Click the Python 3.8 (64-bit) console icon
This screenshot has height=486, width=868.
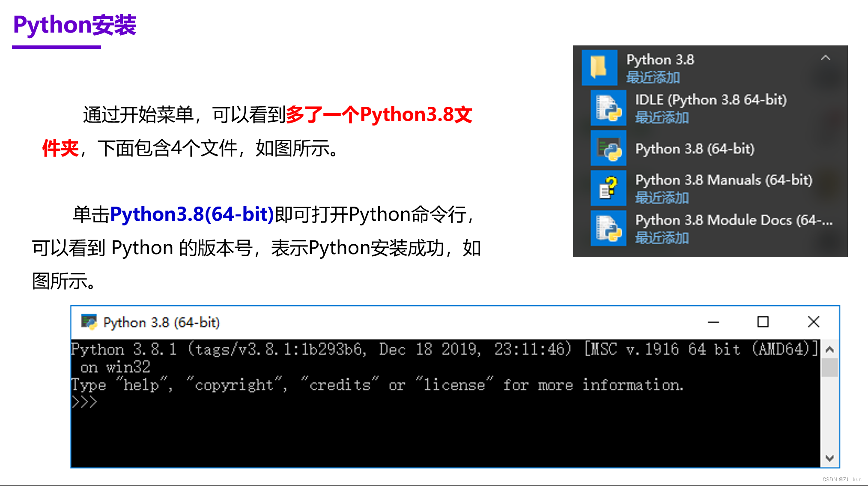[x=608, y=148]
